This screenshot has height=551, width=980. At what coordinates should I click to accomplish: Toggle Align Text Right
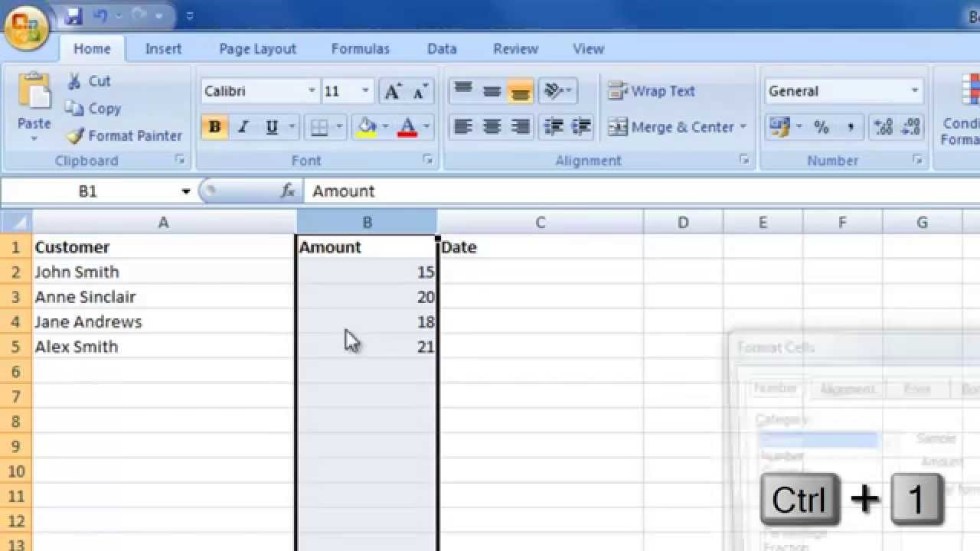[520, 127]
